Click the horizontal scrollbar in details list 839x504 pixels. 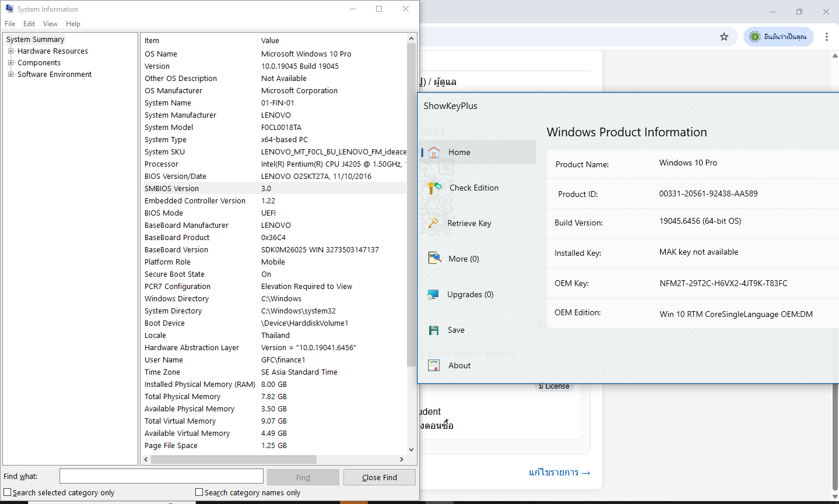click(x=233, y=459)
